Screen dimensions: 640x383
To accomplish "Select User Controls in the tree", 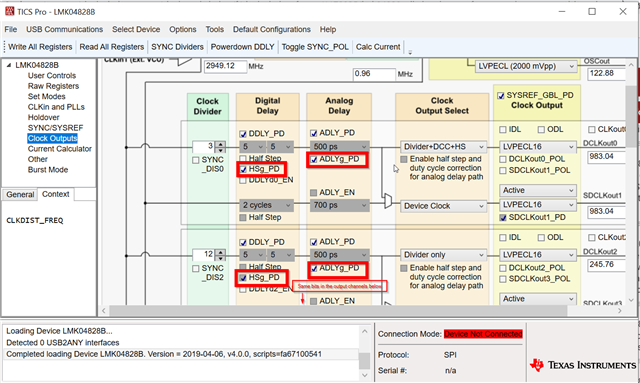I will [52, 76].
